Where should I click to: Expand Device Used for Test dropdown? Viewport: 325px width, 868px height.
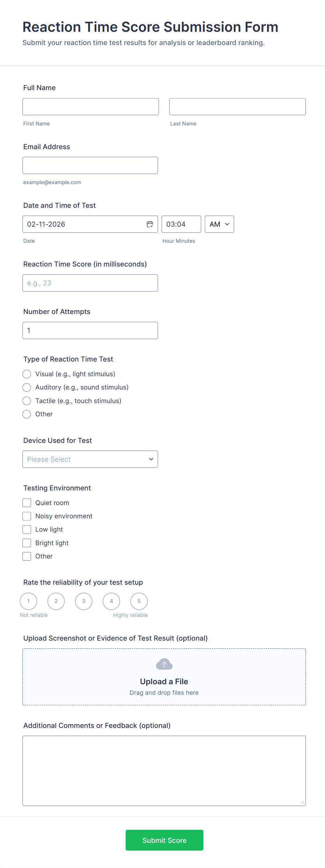click(90, 459)
